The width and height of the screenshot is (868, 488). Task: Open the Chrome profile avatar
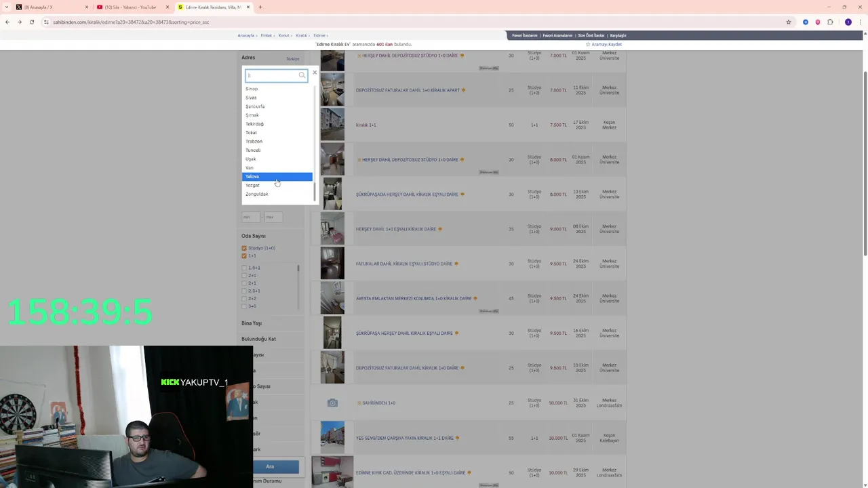pos(848,22)
